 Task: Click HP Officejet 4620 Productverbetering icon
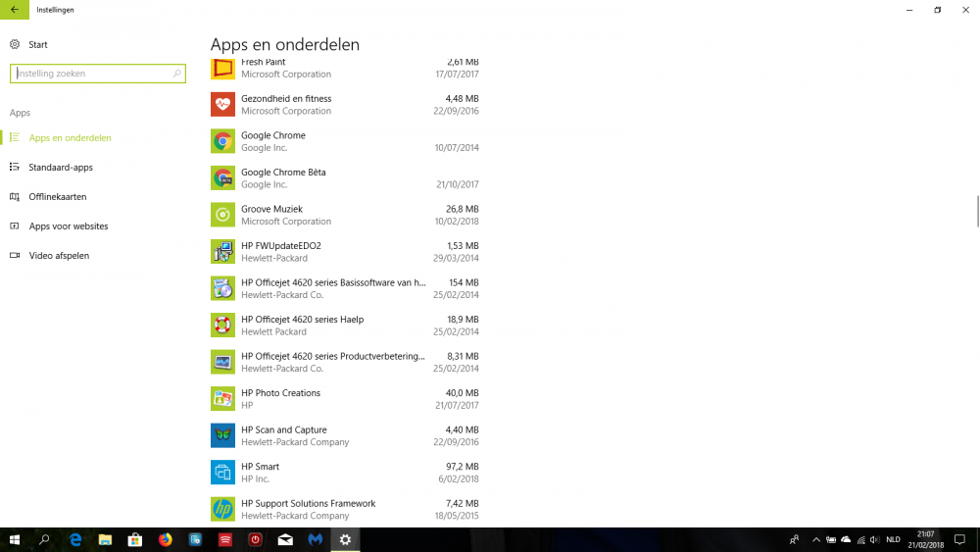coord(222,362)
